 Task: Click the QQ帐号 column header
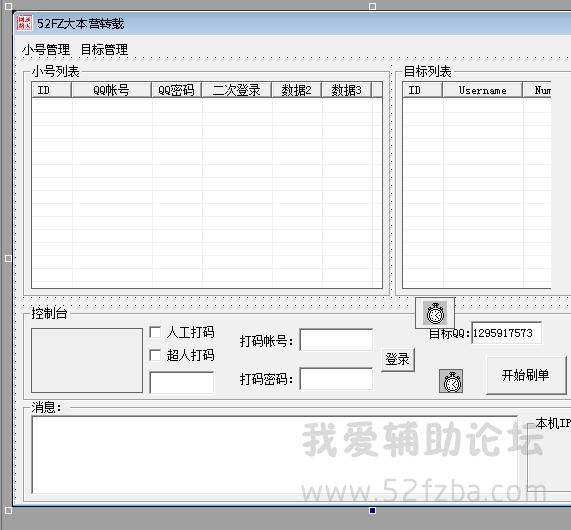click(x=111, y=90)
